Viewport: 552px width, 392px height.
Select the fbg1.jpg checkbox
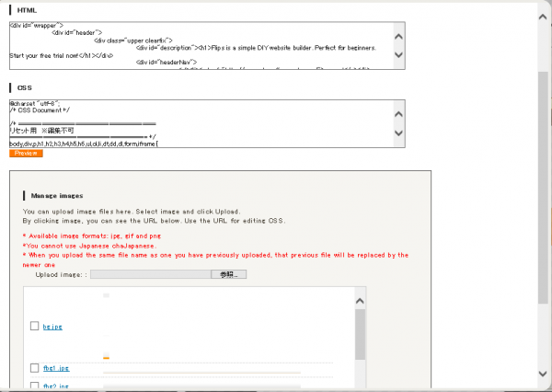click(35, 369)
